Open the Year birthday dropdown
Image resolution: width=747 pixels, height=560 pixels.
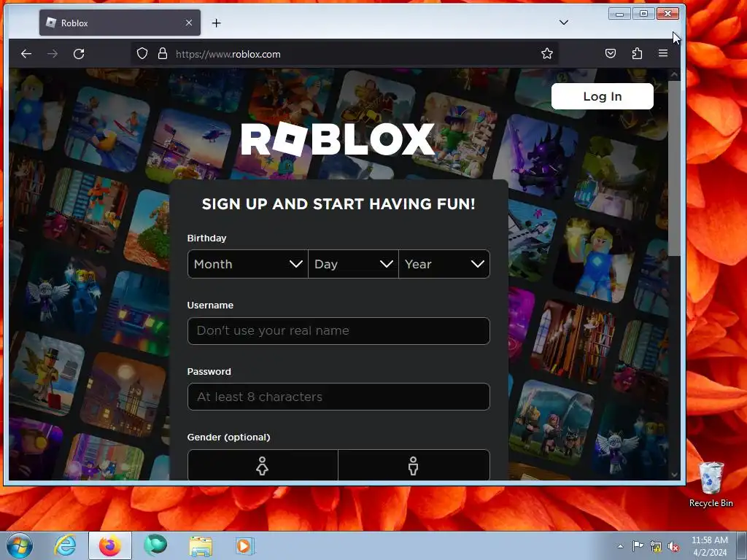(444, 264)
